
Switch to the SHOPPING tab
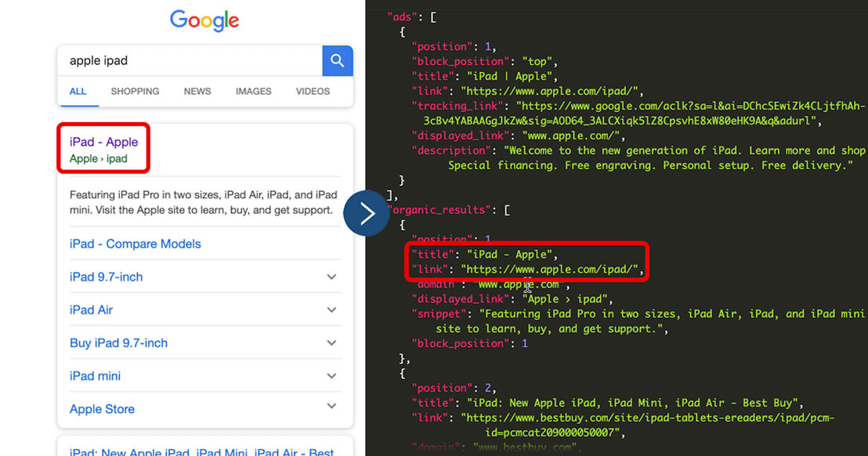coord(135,91)
